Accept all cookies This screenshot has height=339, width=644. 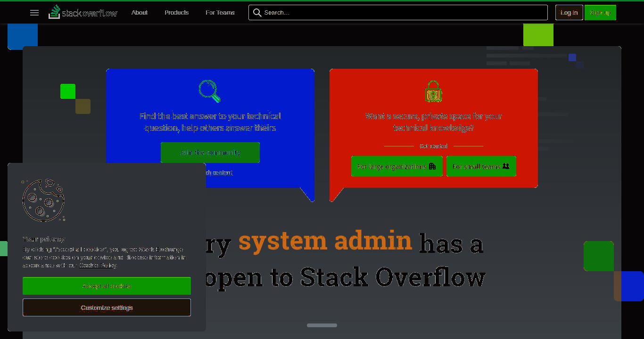pyautogui.click(x=107, y=286)
